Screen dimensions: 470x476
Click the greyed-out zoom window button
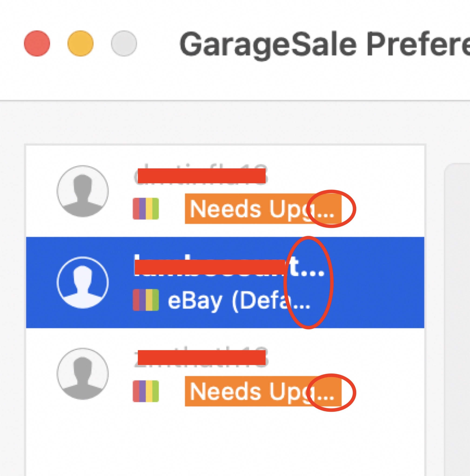coord(124,43)
